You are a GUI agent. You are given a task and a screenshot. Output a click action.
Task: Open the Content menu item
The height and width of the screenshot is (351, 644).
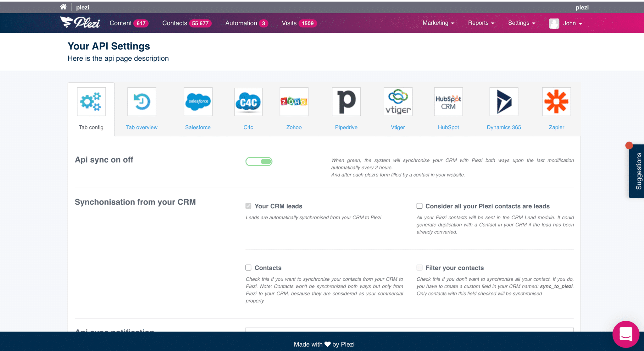[129, 23]
